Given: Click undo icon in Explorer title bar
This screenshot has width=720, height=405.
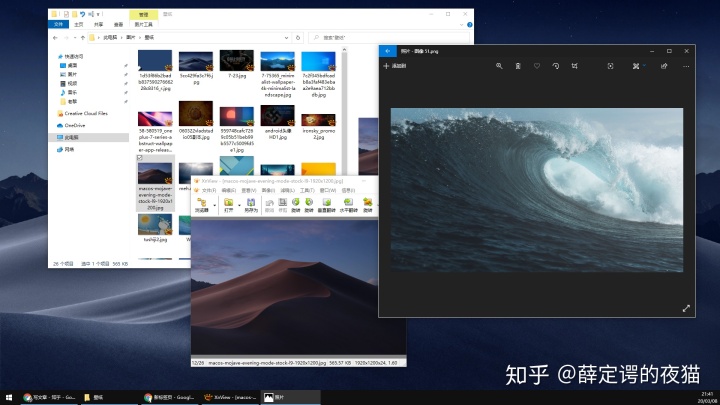Looking at the screenshot, I should 82,14.
